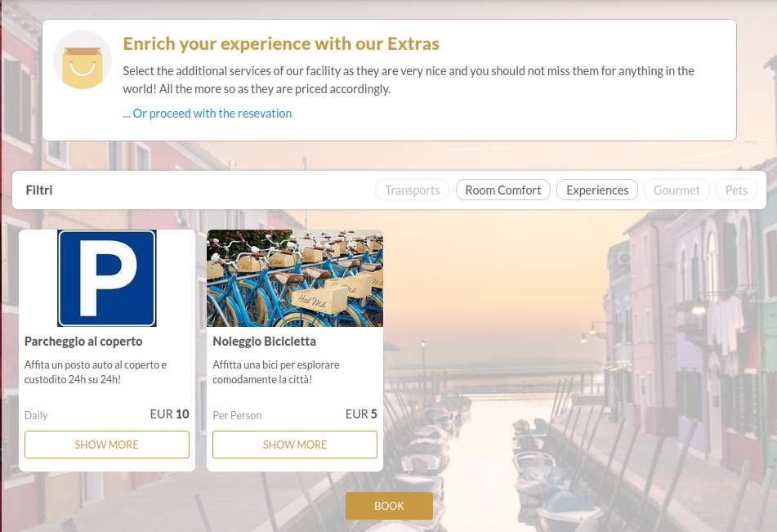Click the bike rental description text
Viewport: 777px width, 532px height.
point(276,372)
